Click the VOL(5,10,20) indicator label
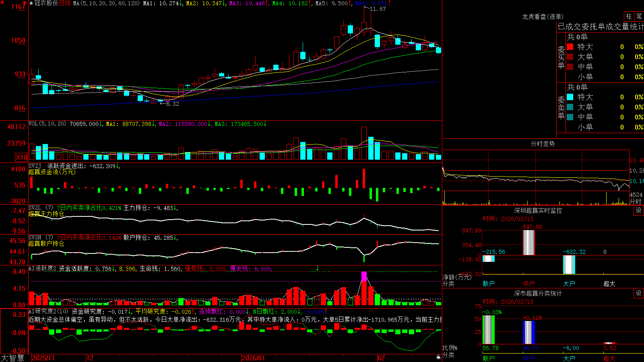Viewport: 644px width, 362px height. [x=47, y=124]
